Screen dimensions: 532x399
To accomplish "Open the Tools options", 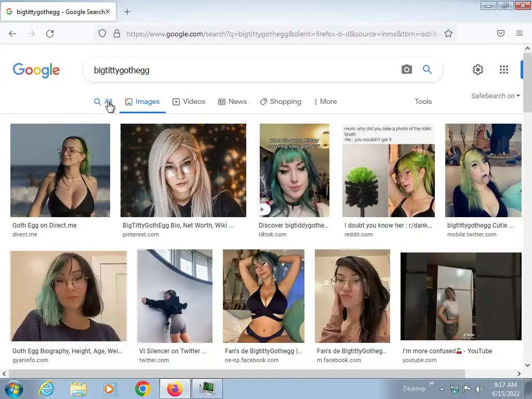I will pos(423,101).
